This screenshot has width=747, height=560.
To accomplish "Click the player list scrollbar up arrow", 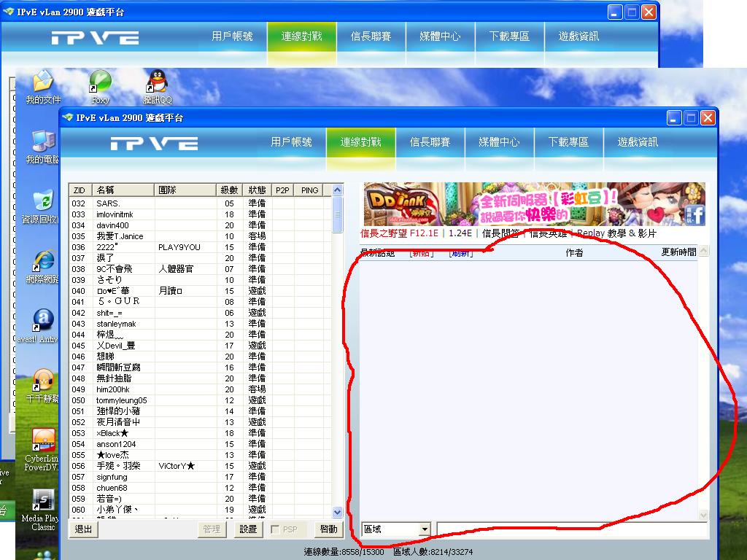I will click(x=337, y=190).
